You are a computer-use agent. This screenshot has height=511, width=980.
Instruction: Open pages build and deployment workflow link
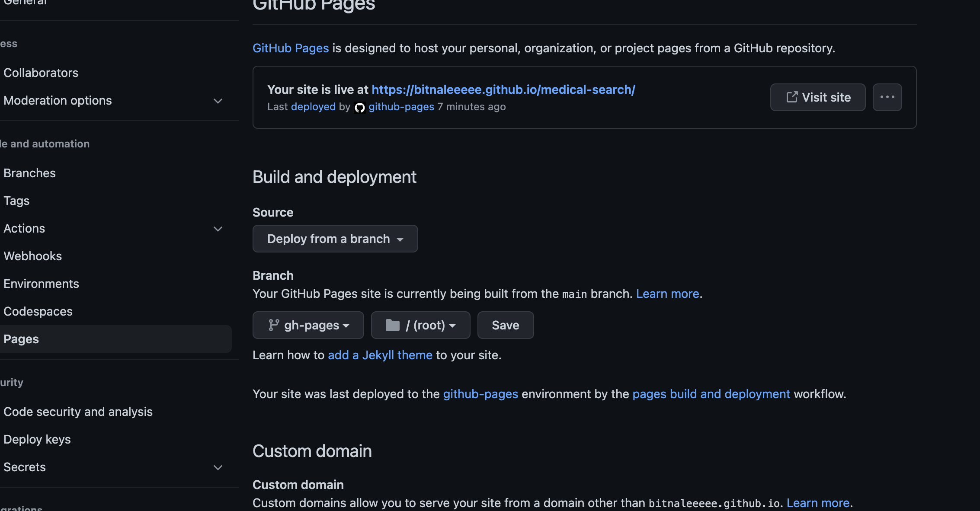pyautogui.click(x=711, y=394)
